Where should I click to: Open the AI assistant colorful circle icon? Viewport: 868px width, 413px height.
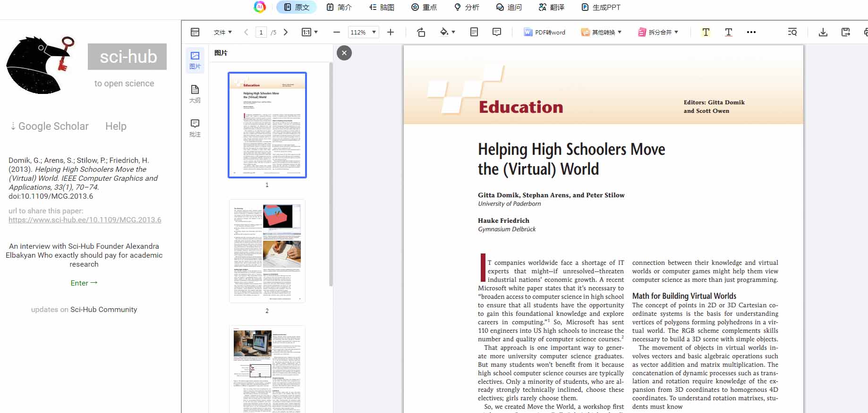tap(260, 7)
